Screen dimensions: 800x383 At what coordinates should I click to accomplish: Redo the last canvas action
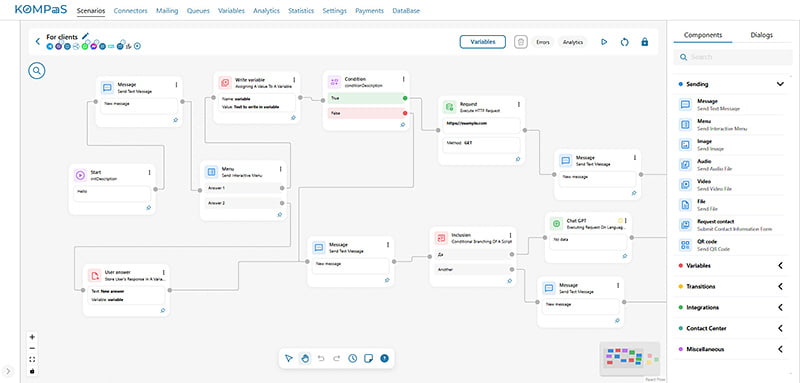[337, 359]
